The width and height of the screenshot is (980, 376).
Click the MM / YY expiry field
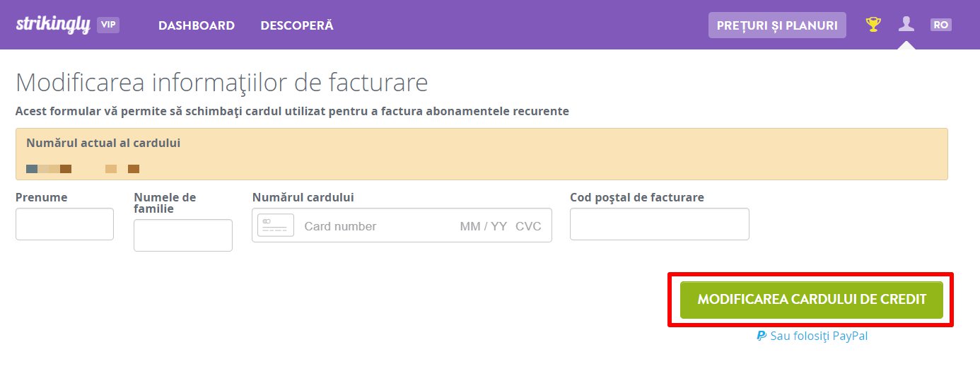[x=484, y=226]
